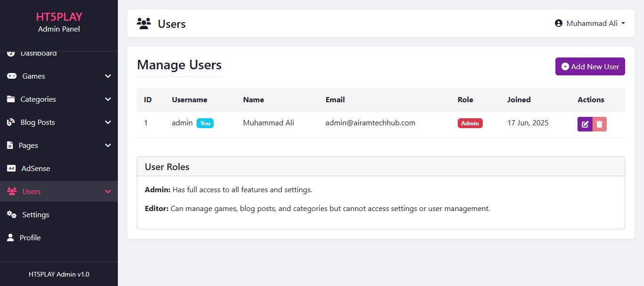The height and width of the screenshot is (286, 644).
Task: Click the Ad icon beside AdSense
Action: pyautogui.click(x=12, y=168)
